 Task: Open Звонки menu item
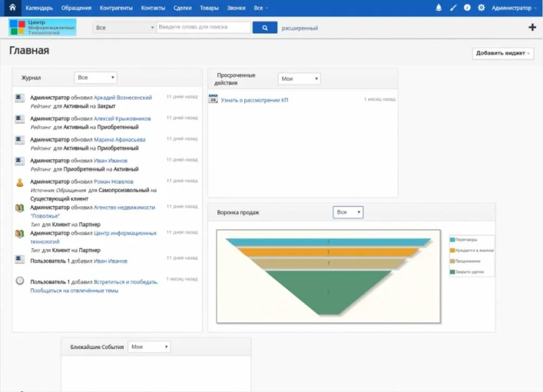click(236, 8)
